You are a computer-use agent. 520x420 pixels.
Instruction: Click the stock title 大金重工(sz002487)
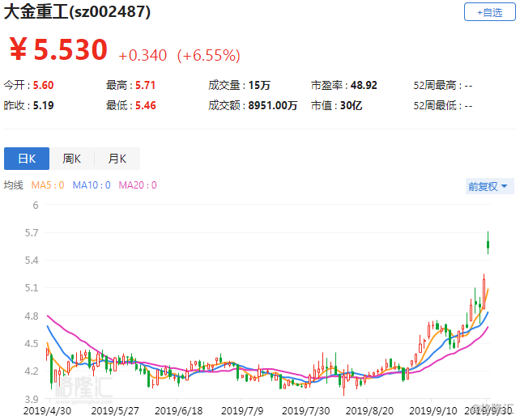coord(77,12)
